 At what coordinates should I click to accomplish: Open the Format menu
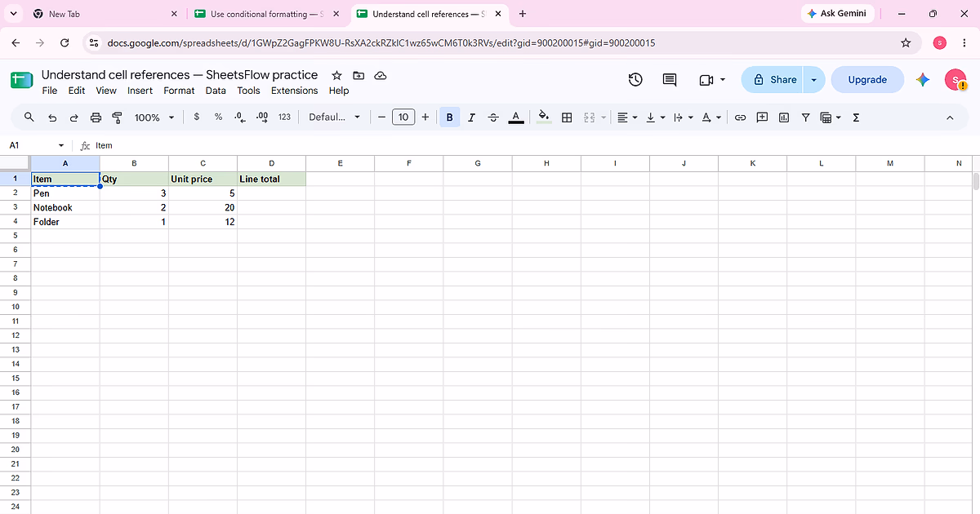coord(179,91)
